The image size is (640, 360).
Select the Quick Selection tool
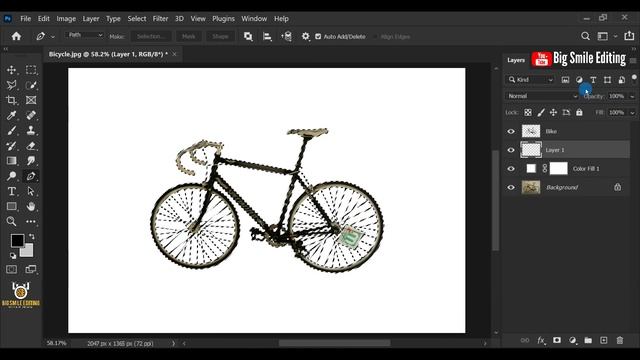[31, 85]
